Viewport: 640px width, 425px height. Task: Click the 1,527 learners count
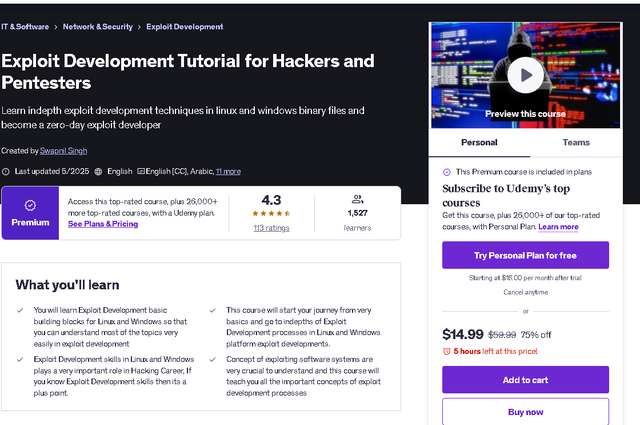pos(358,213)
